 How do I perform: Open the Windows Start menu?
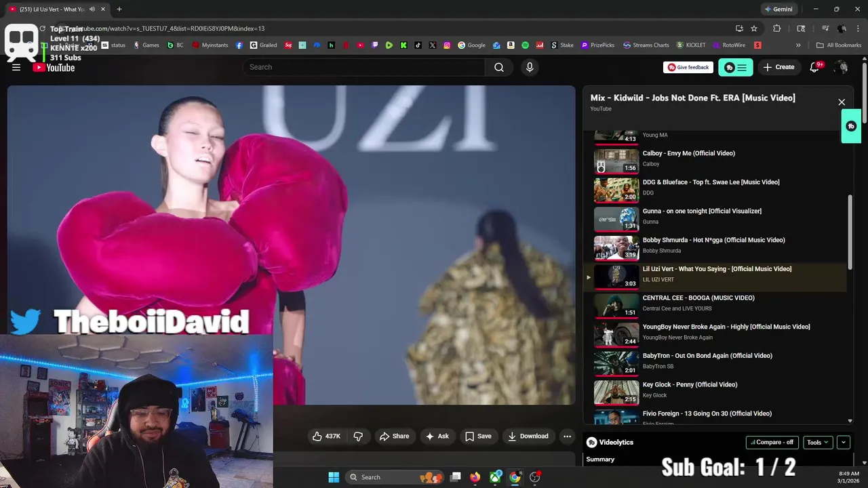334,477
